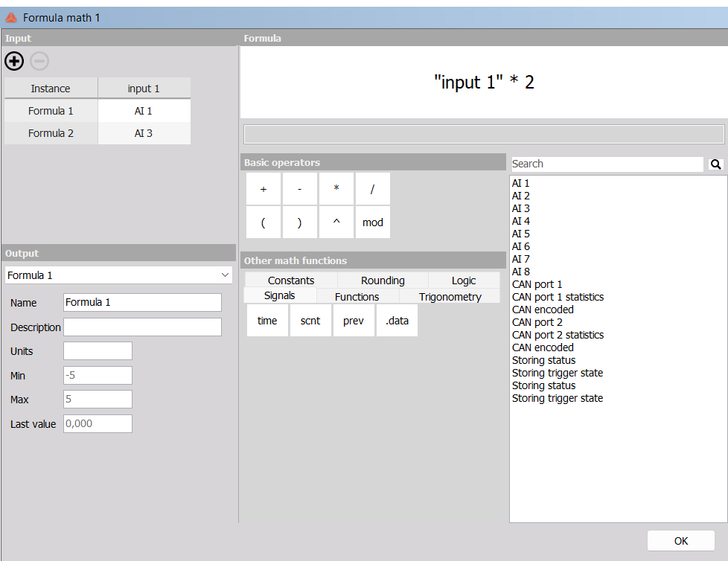The width and height of the screenshot is (728, 561).
Task: Select CAN port 2 channel
Action: (x=537, y=322)
